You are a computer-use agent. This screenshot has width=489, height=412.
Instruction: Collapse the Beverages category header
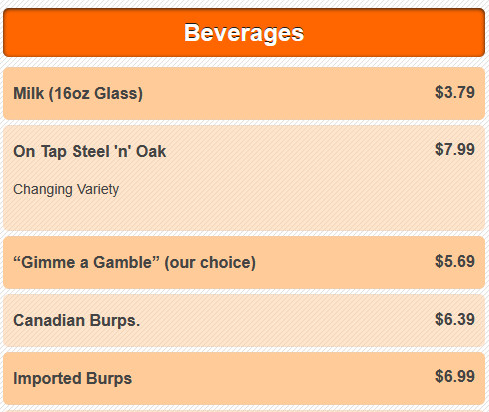(x=244, y=33)
